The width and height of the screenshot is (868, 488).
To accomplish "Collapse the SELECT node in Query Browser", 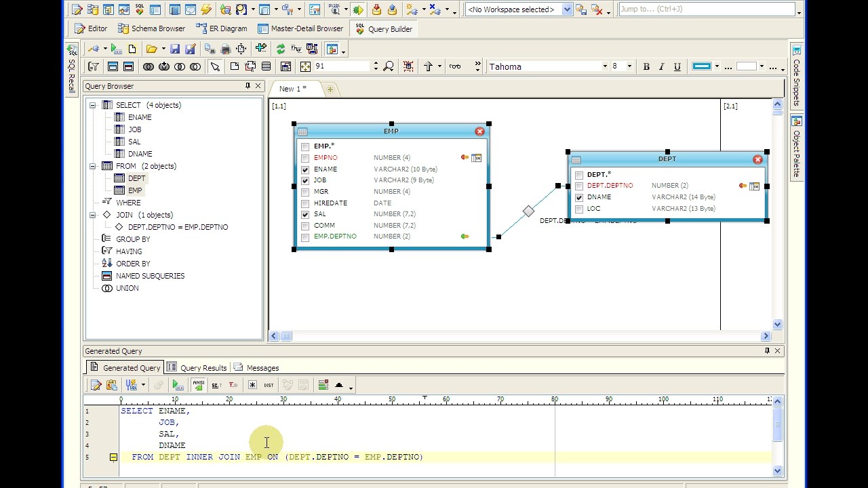I will coord(93,105).
